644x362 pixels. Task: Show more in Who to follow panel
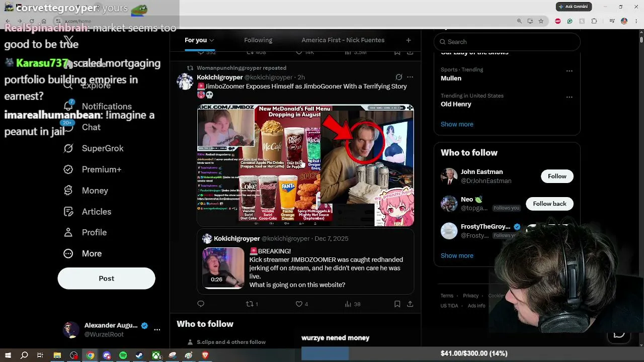[x=457, y=255]
